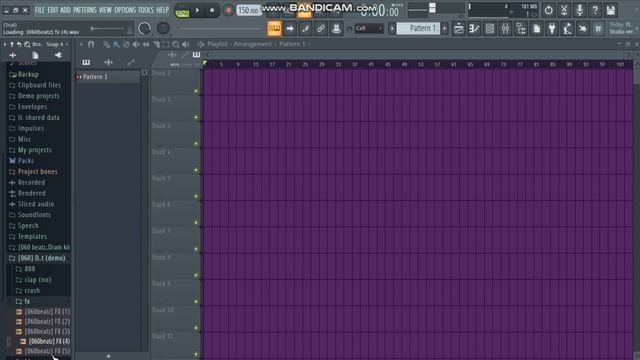640x360 pixels.
Task: Toggle the green mute dot of Track 3
Action: click(x=196, y=144)
